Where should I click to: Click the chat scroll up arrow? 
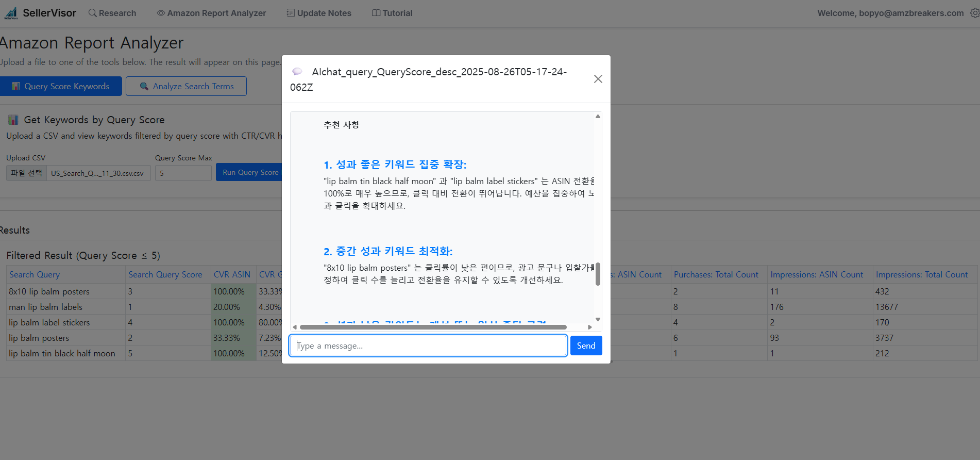pyautogui.click(x=598, y=117)
